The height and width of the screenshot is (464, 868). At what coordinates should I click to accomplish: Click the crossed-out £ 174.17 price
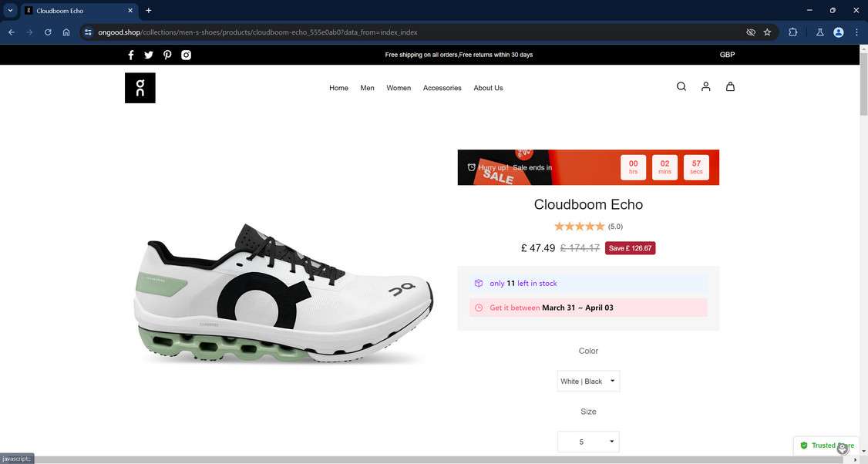[580, 248]
